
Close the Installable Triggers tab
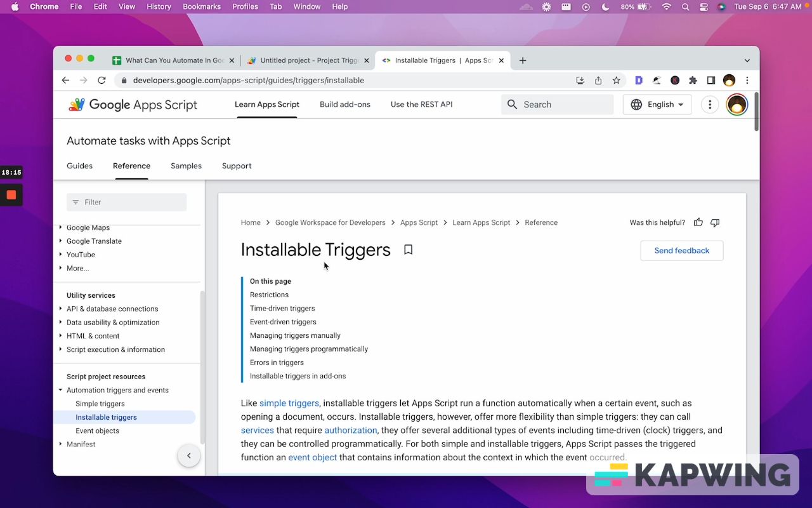[x=501, y=60]
